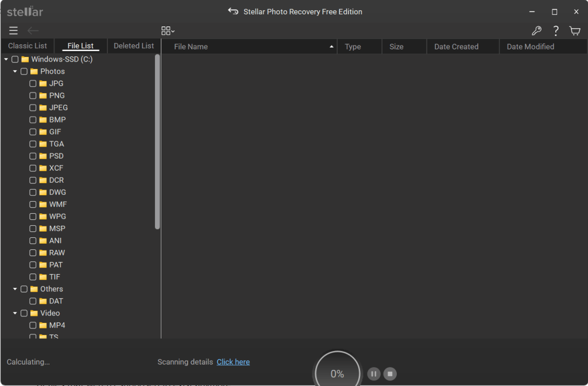Switch to the Classic List tab

(x=28, y=46)
